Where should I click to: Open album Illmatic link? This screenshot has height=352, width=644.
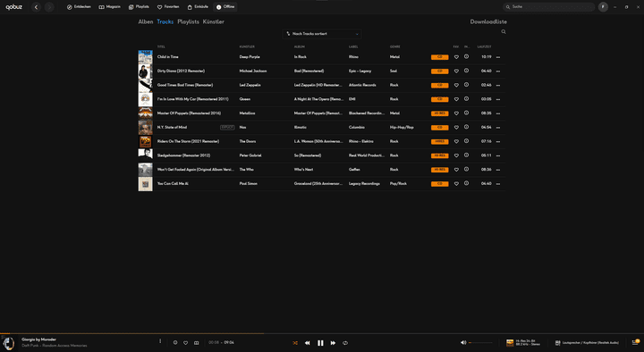coord(301,127)
